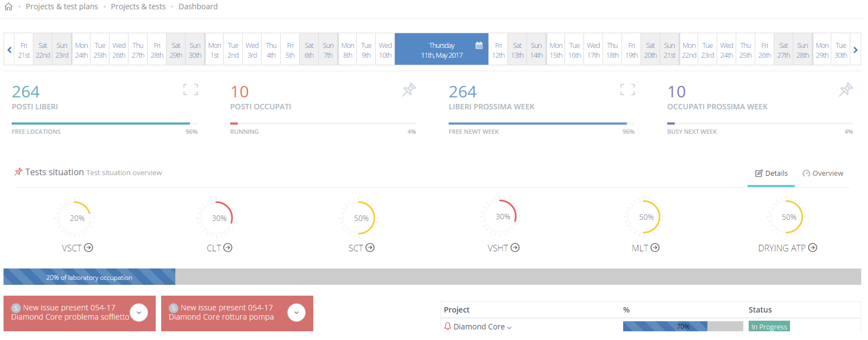Click the Diamond Core bell icon

pos(448,326)
